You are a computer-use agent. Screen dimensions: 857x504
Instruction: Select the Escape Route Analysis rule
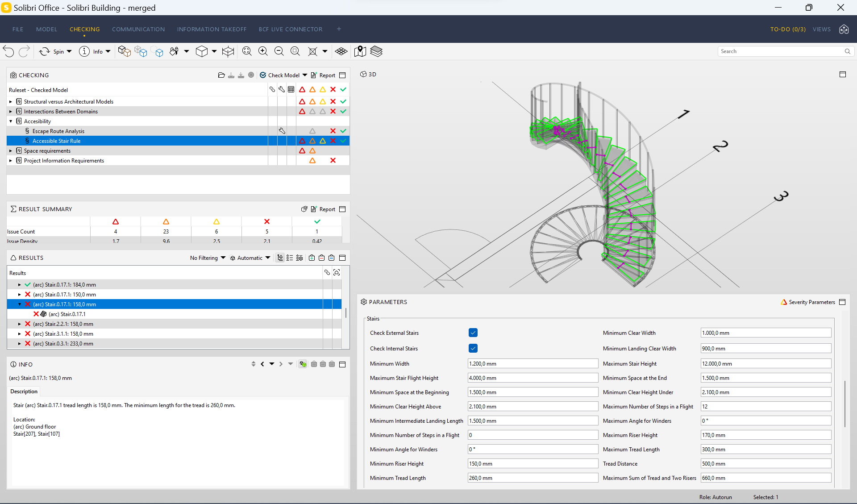coord(58,131)
